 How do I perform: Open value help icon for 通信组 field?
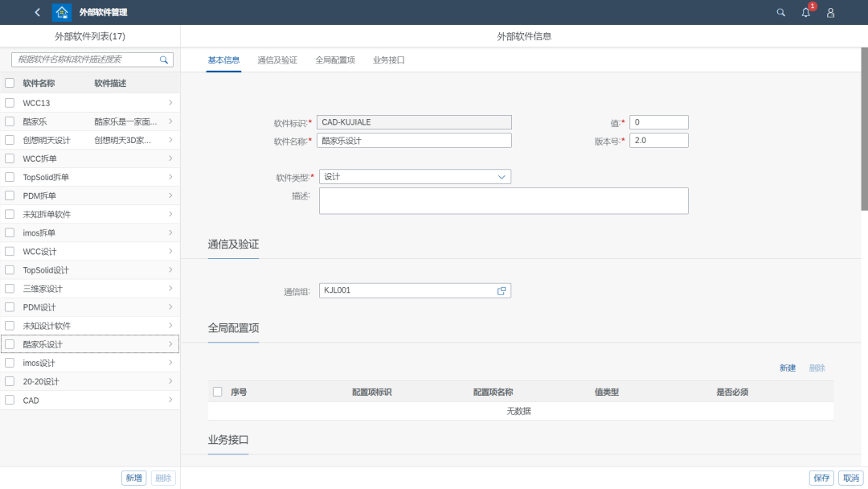click(502, 290)
